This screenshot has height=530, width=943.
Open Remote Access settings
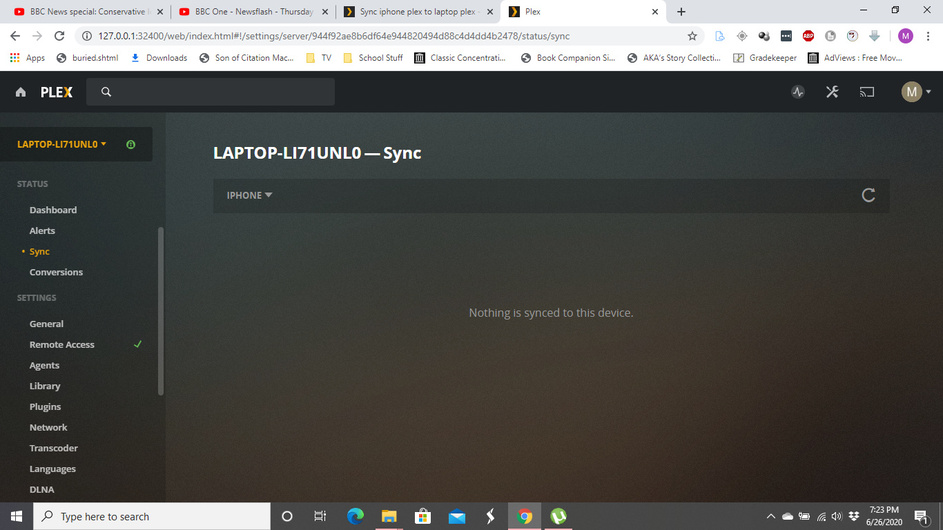(62, 345)
